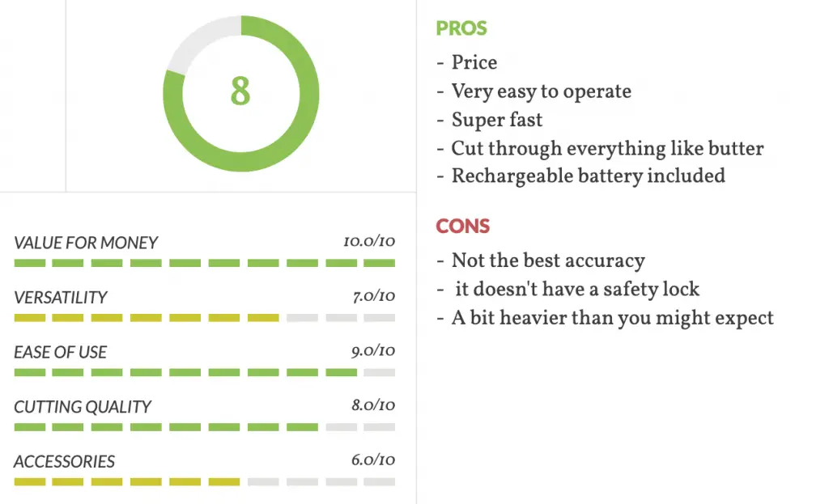The image size is (829, 504).
Task: Click the Ease of Use label
Action: coord(60,352)
